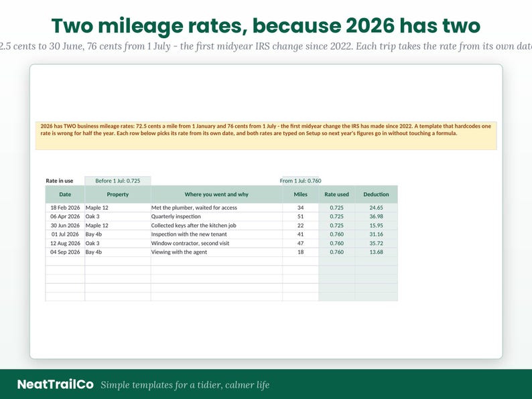Select the date cell '06 Apr 2026'
Viewport: 532px width, 399px height.
click(x=65, y=216)
